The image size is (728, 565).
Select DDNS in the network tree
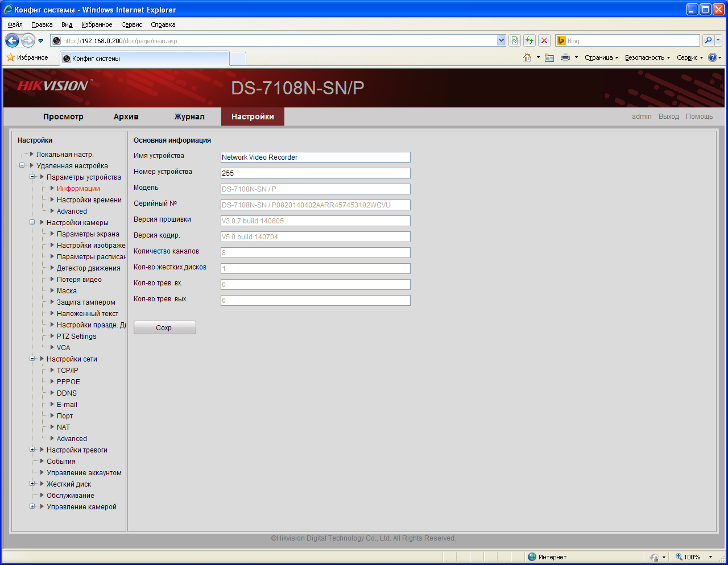point(67,393)
